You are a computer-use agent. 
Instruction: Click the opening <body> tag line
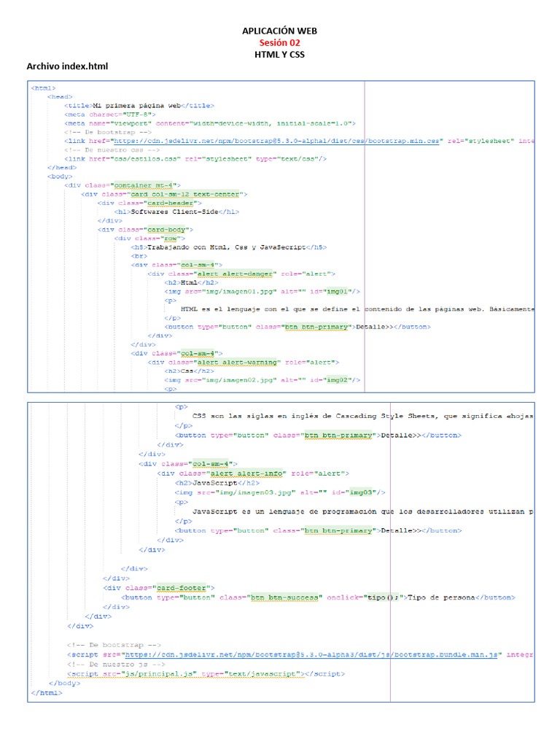pos(60,177)
